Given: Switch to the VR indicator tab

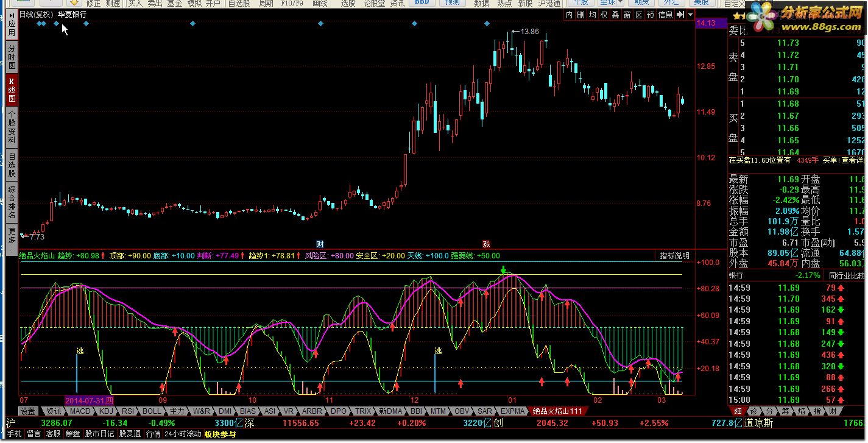Looking at the screenshot, I should pyautogui.click(x=289, y=411).
